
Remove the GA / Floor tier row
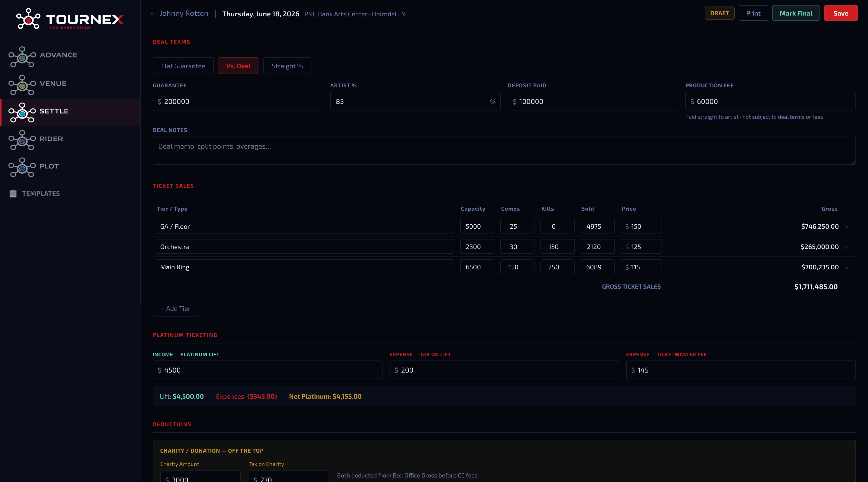coord(847,227)
